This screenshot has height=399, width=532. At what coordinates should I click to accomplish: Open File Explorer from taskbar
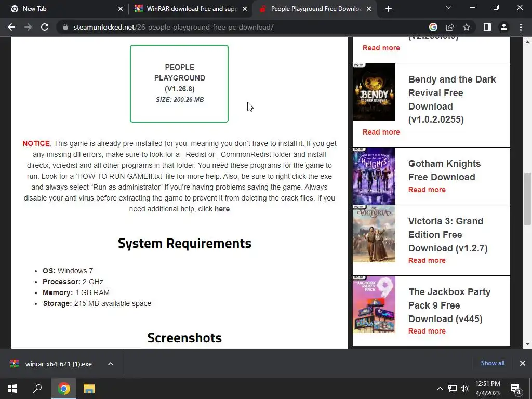(x=89, y=389)
